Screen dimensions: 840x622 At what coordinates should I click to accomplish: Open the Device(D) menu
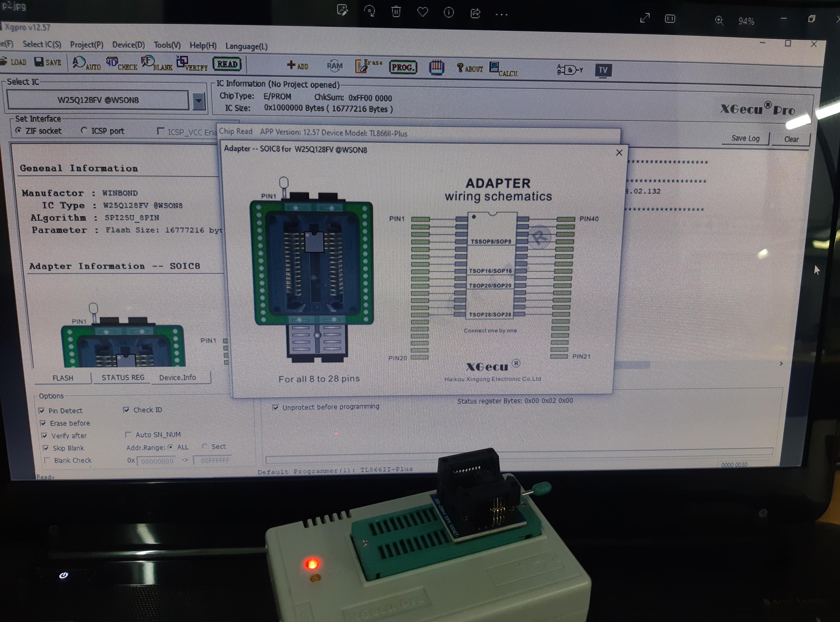(x=128, y=45)
